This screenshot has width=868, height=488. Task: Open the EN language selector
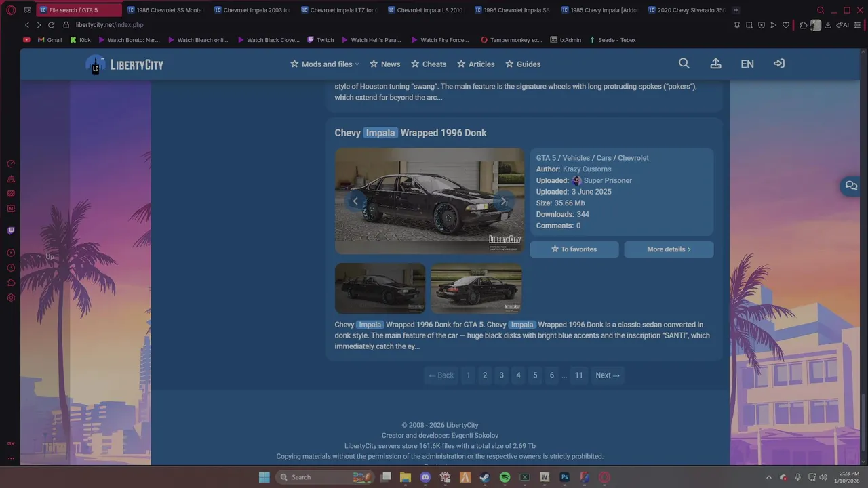click(747, 64)
